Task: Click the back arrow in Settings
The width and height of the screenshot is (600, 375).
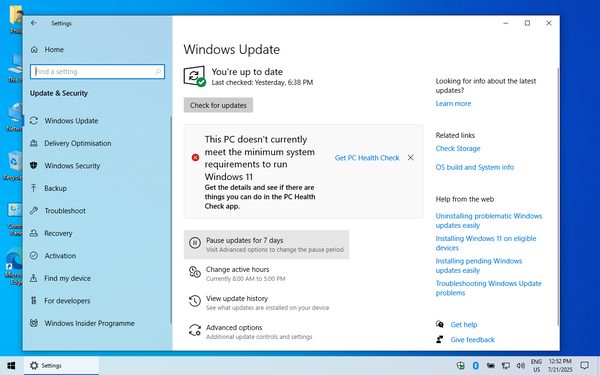Action: point(34,23)
